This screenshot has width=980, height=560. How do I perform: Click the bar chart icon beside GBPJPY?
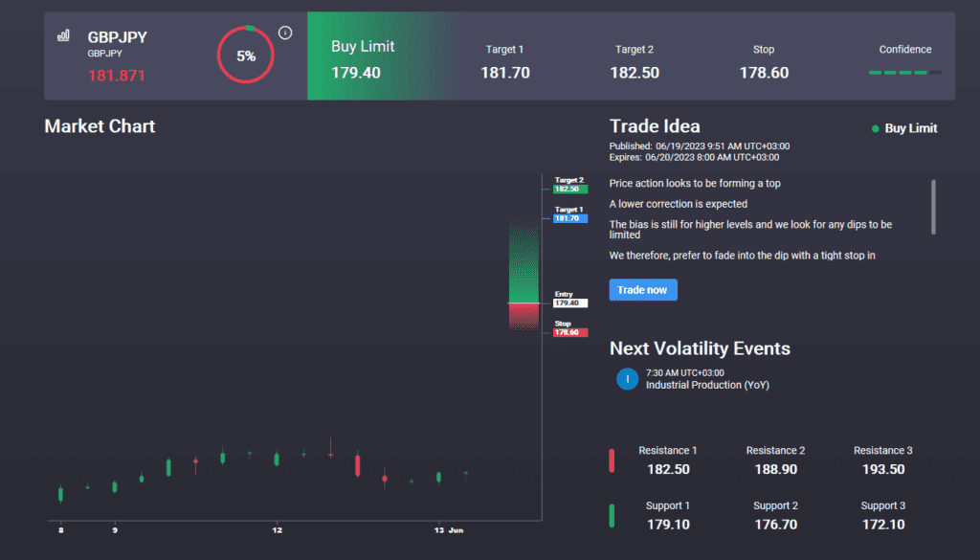(63, 35)
